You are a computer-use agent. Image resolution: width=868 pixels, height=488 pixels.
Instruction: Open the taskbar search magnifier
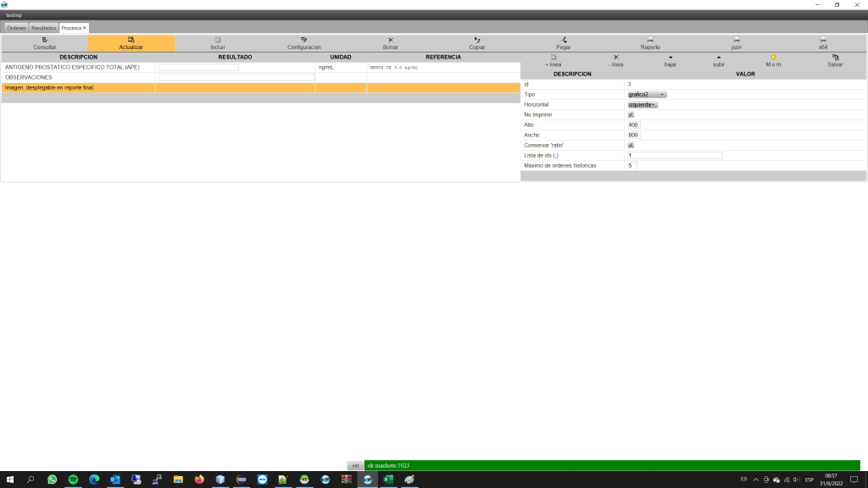31,480
